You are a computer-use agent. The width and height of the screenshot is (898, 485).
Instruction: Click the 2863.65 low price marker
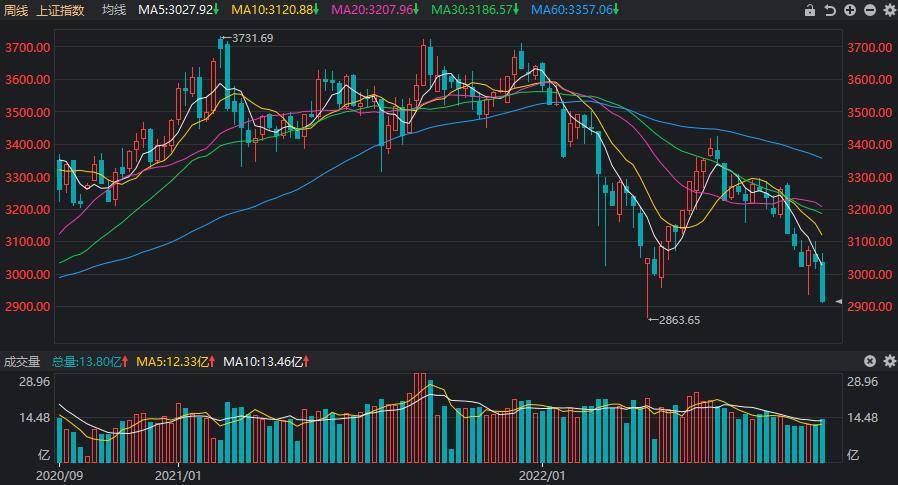pyautogui.click(x=678, y=320)
